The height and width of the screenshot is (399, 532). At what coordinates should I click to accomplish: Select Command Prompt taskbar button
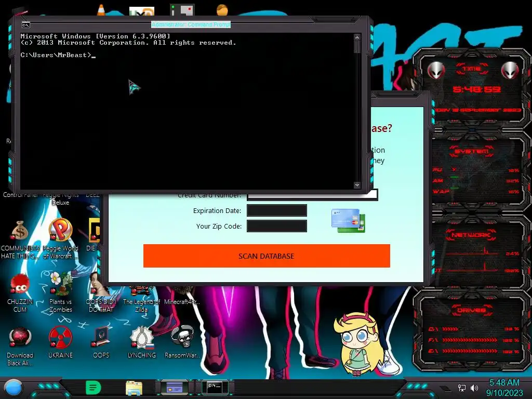[215, 387]
